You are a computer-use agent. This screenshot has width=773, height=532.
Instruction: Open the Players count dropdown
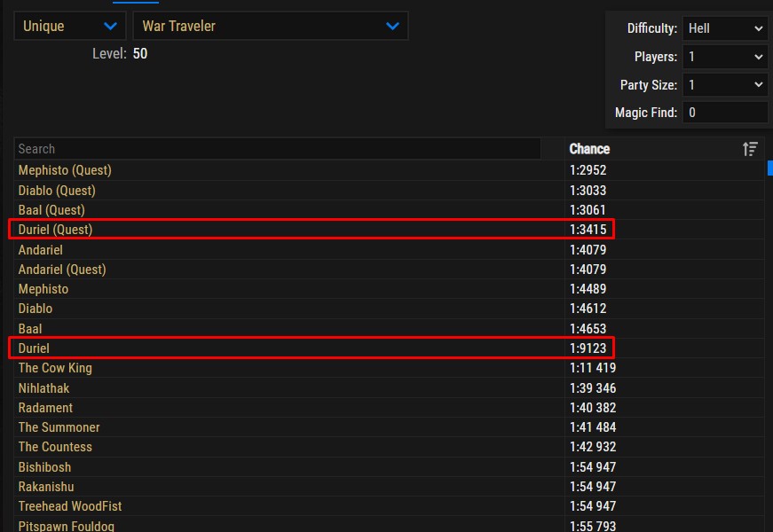tap(725, 57)
